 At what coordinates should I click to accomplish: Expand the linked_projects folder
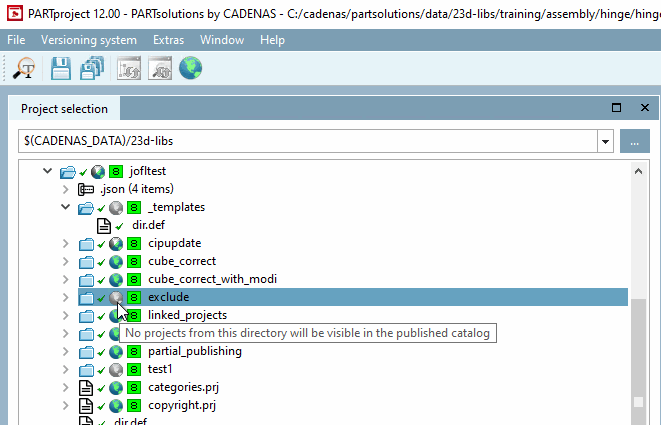[65, 315]
